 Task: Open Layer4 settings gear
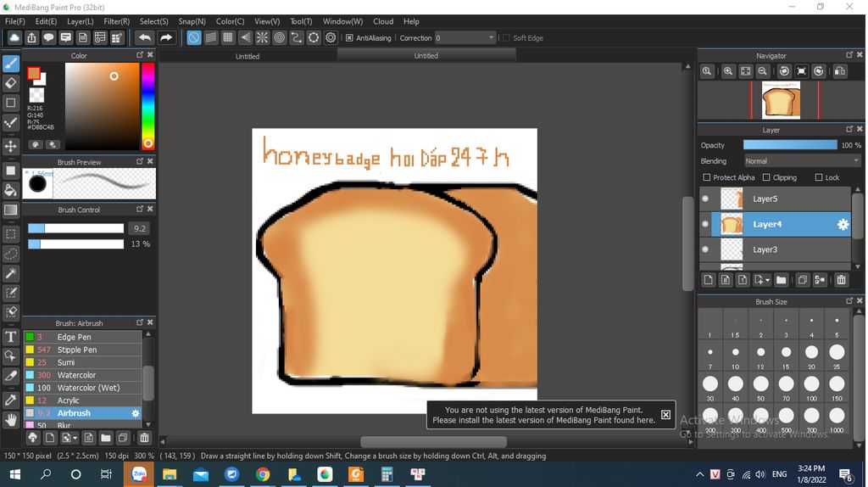pyautogui.click(x=843, y=224)
